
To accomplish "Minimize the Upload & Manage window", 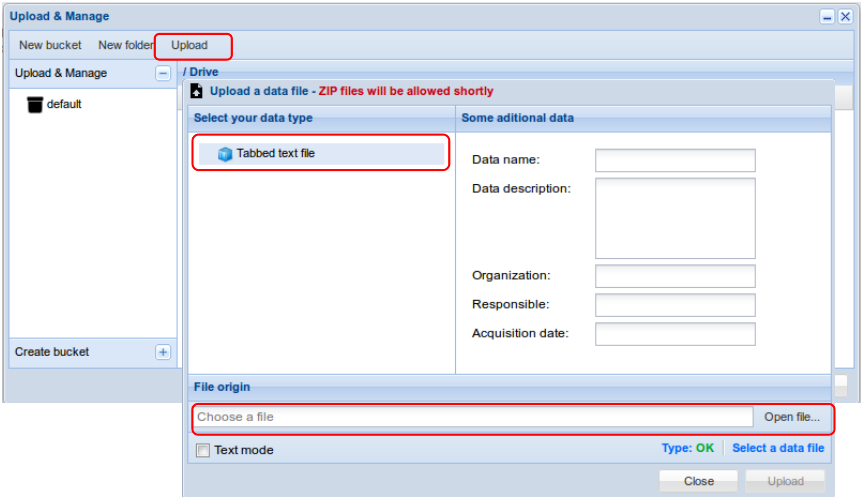I will click(828, 17).
